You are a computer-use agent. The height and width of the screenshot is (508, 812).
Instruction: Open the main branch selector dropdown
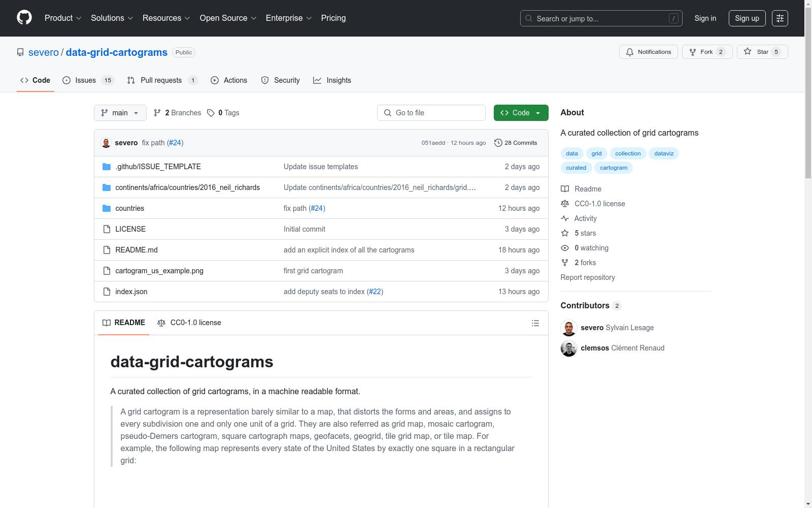pyautogui.click(x=120, y=113)
